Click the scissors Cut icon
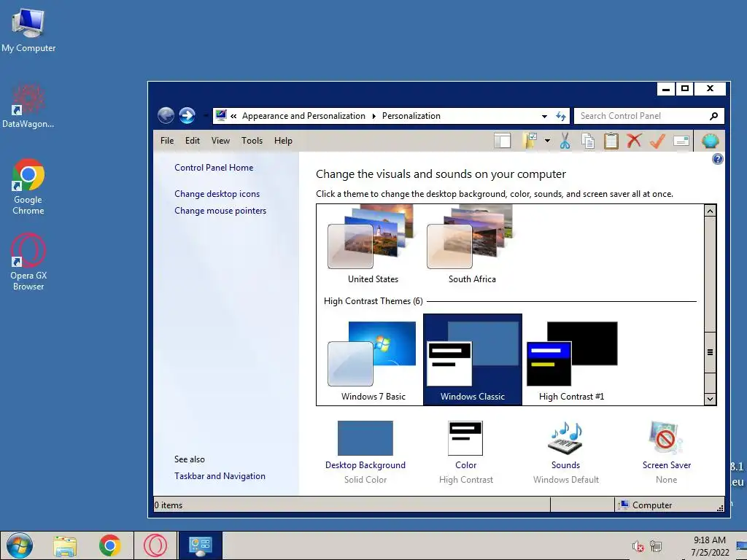Image resolution: width=747 pixels, height=560 pixels. coord(565,141)
